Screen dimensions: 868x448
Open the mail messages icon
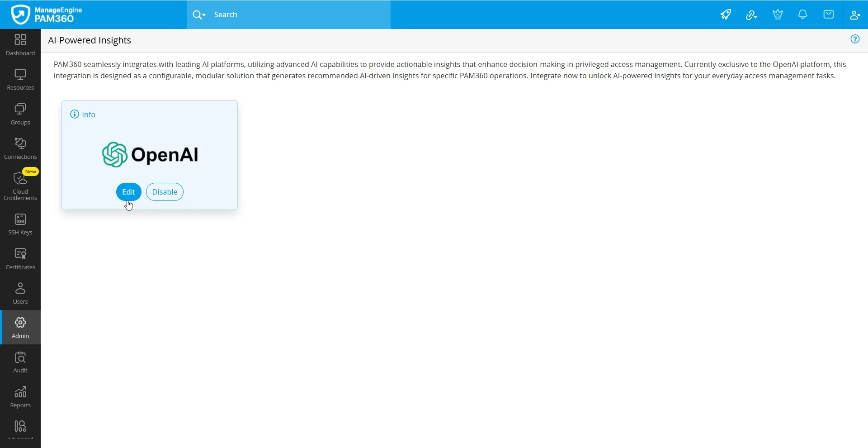coord(829,14)
